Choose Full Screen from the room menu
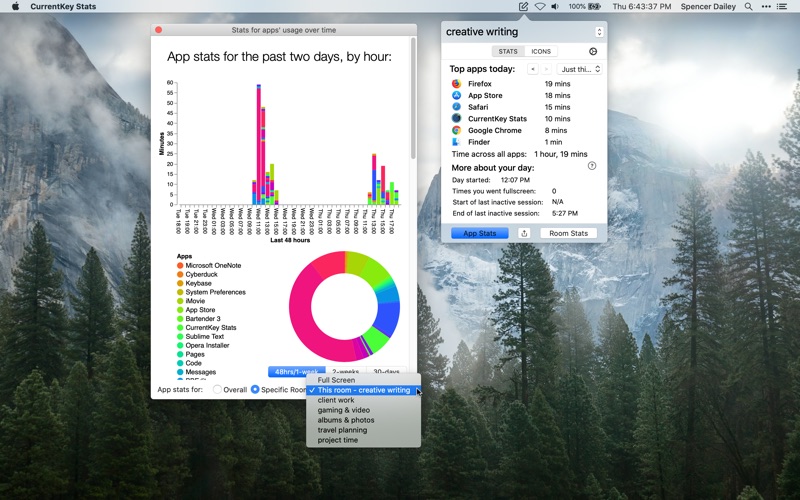The width and height of the screenshot is (800, 500). pyautogui.click(x=363, y=380)
